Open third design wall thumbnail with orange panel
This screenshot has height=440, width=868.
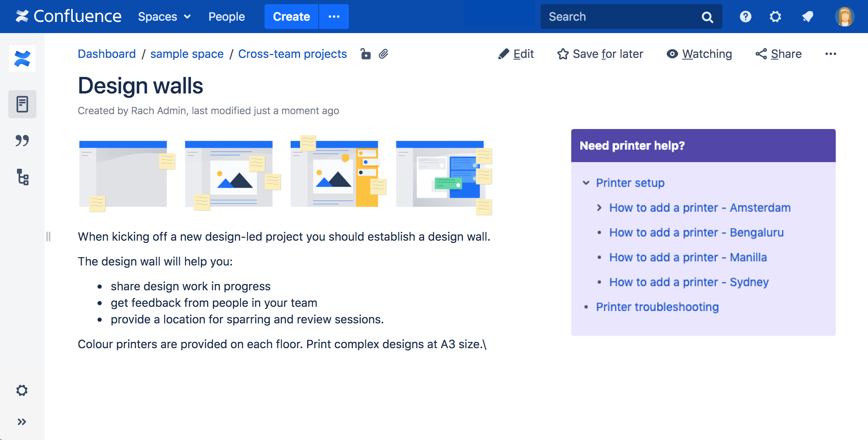[x=338, y=171]
